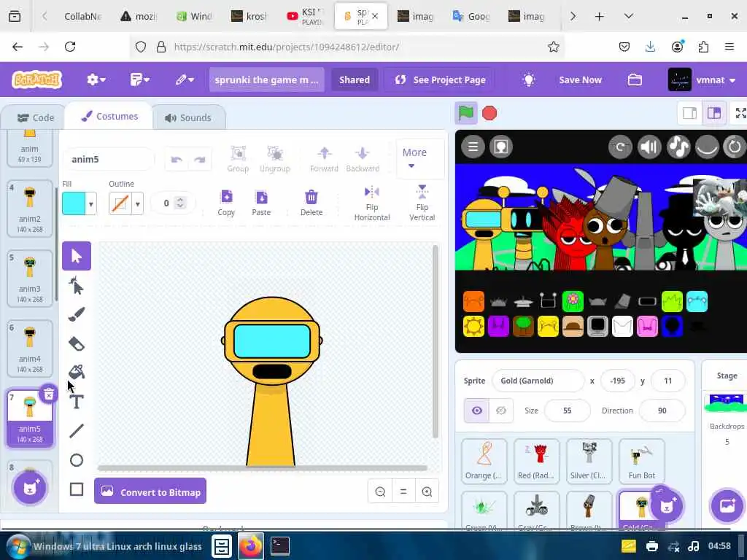Image resolution: width=747 pixels, height=560 pixels.
Task: Select the Reshape tool
Action: coord(76,286)
